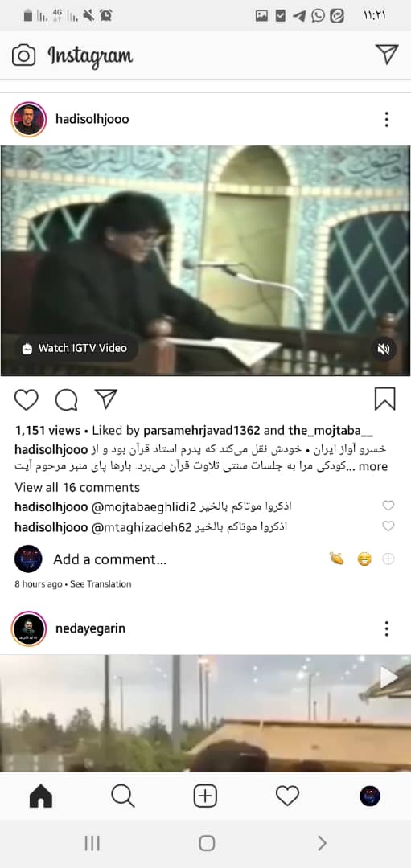Play the nedayegarin video using the play icon
This screenshot has height=868, width=411.
388,677
